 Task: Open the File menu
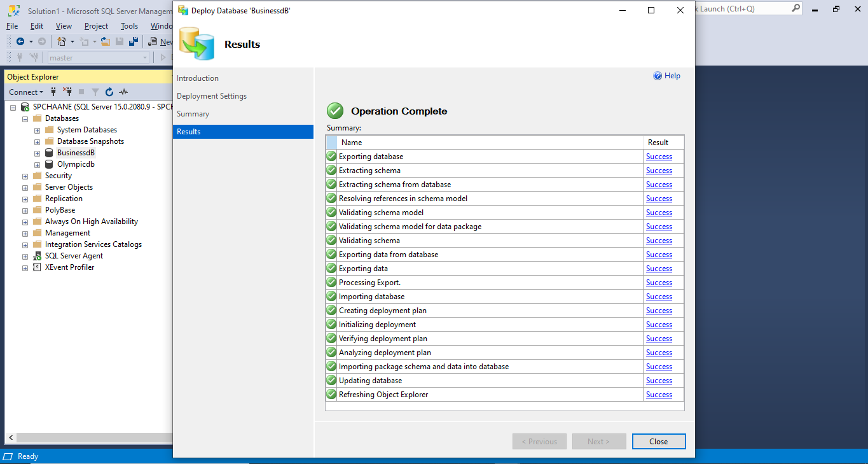(12, 26)
